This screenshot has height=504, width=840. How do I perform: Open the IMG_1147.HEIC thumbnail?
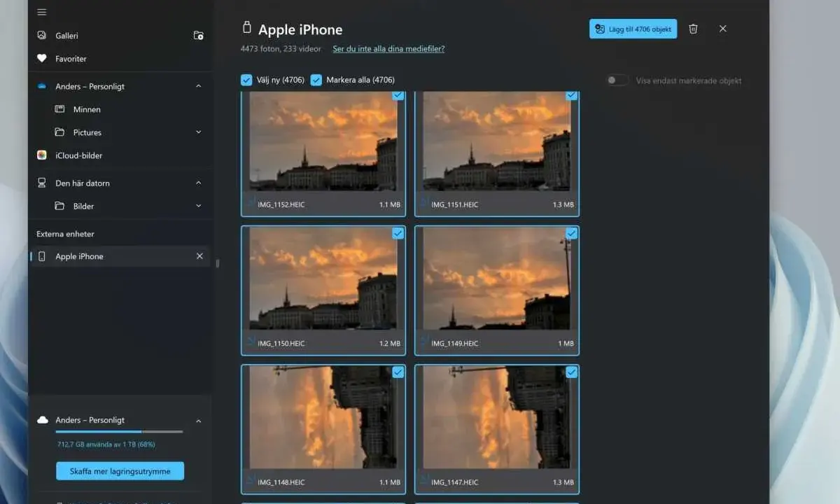[497, 417]
